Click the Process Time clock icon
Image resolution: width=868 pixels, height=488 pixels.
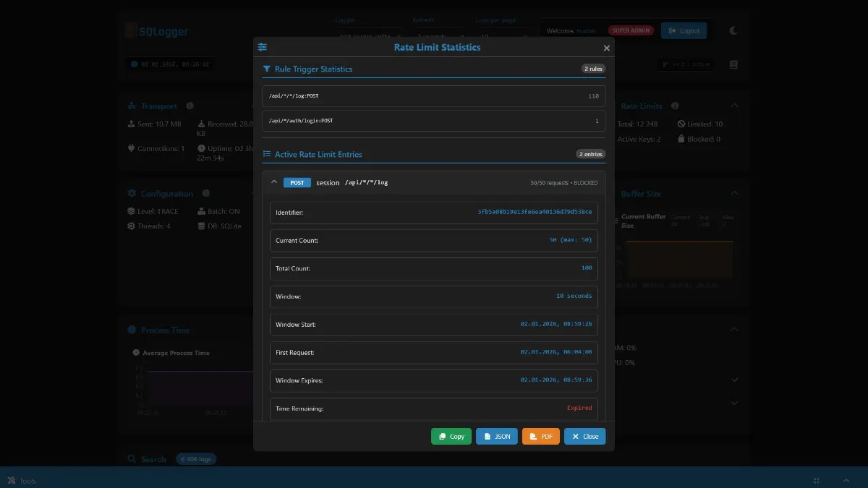point(132,330)
